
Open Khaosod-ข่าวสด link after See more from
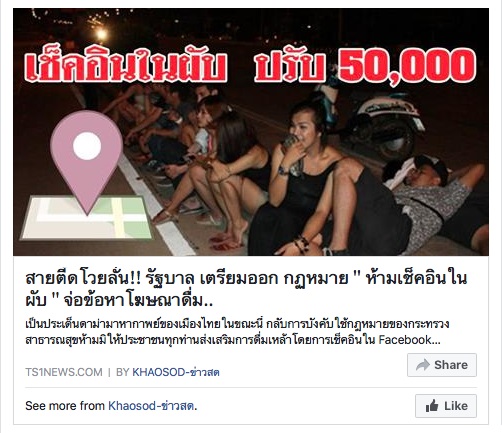pyautogui.click(x=151, y=406)
